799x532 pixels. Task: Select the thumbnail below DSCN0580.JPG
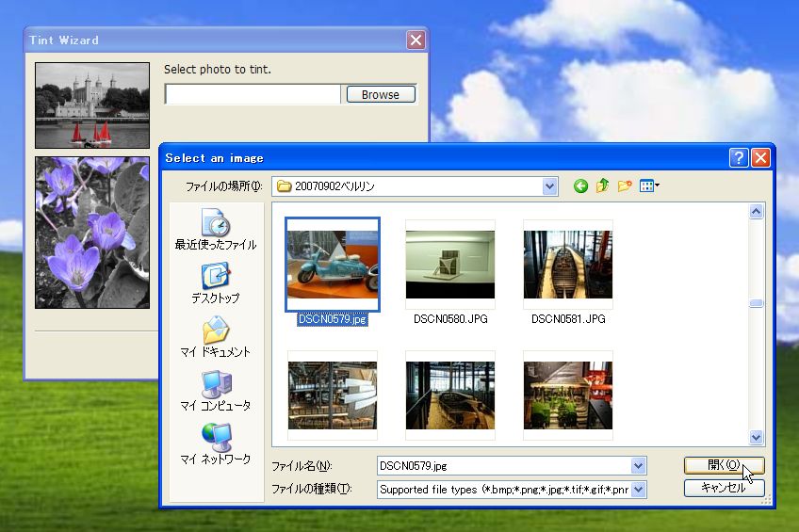[450, 395]
